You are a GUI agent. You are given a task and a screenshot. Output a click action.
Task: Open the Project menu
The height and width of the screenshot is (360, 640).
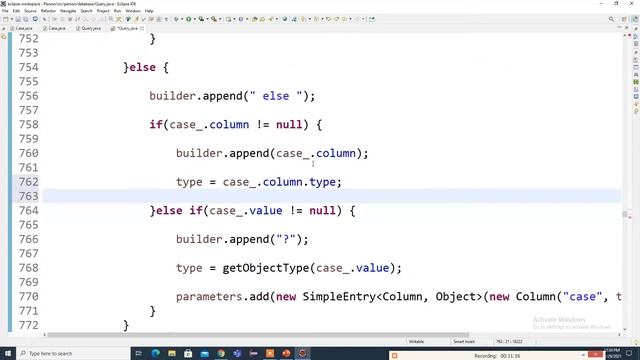103,11
